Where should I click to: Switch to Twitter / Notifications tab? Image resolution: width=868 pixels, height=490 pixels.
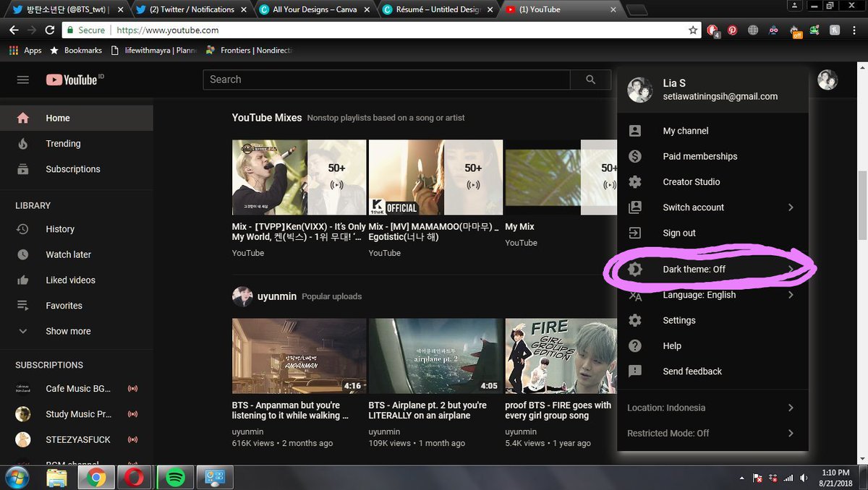pyautogui.click(x=192, y=9)
